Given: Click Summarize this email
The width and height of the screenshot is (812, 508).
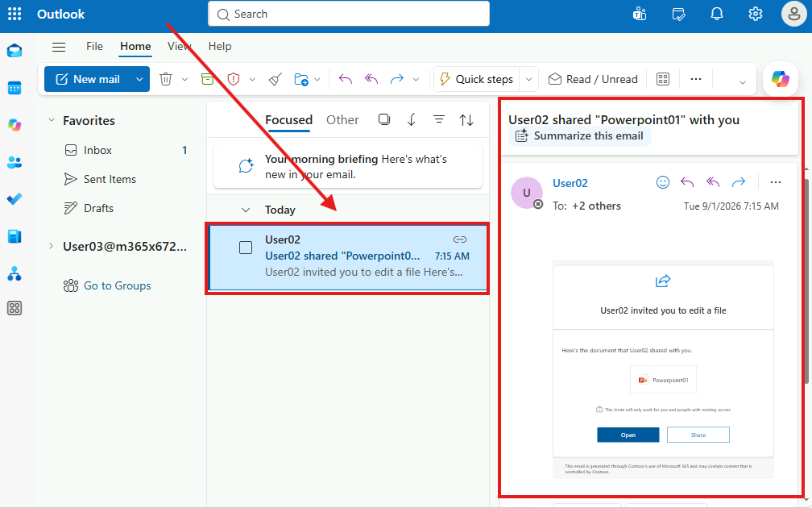Looking at the screenshot, I should 580,135.
